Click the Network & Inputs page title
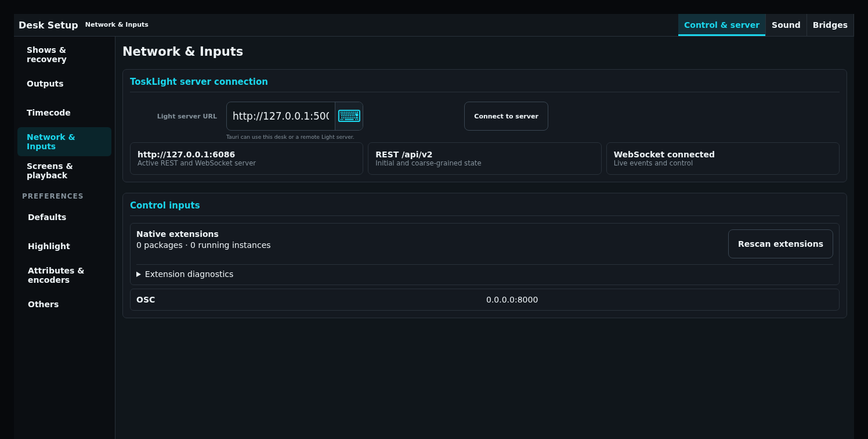 183,52
